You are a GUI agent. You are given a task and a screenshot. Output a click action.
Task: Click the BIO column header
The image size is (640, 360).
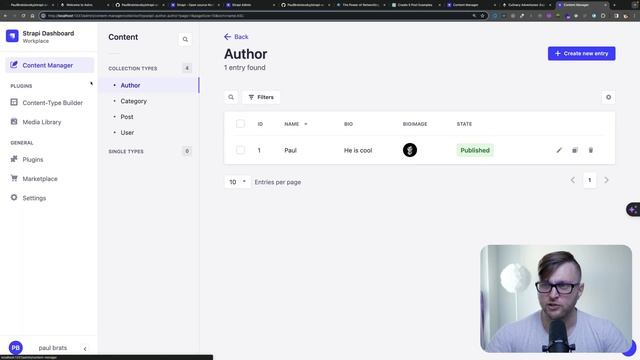click(348, 124)
